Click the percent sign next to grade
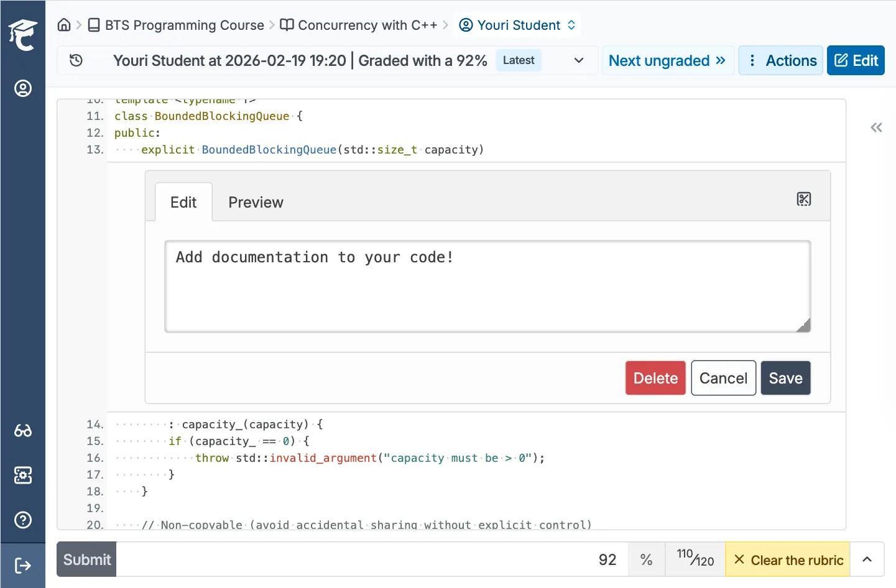Image resolution: width=896 pixels, height=588 pixels. [647, 559]
